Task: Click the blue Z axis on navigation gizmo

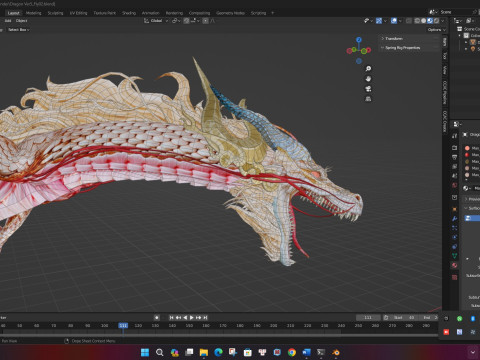Action: click(359, 40)
